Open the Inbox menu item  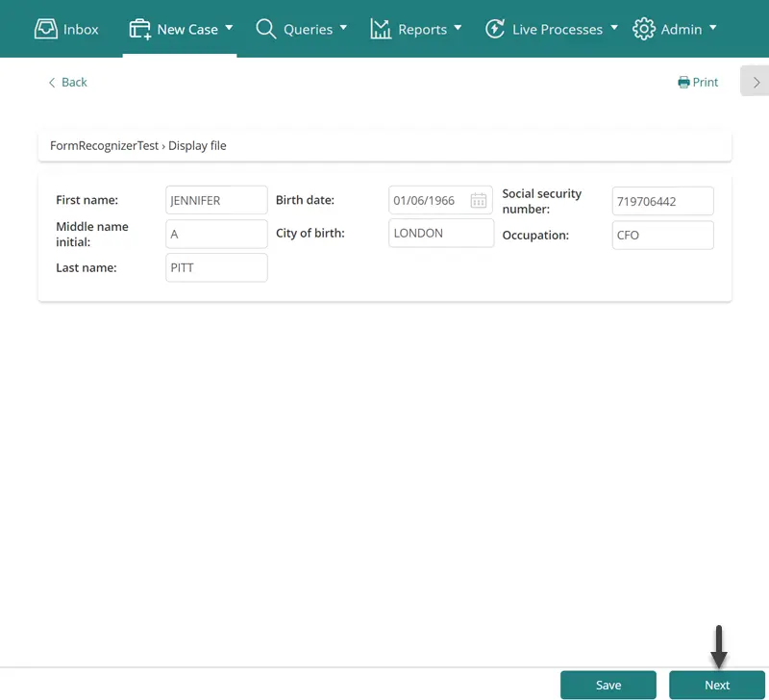coord(66,29)
